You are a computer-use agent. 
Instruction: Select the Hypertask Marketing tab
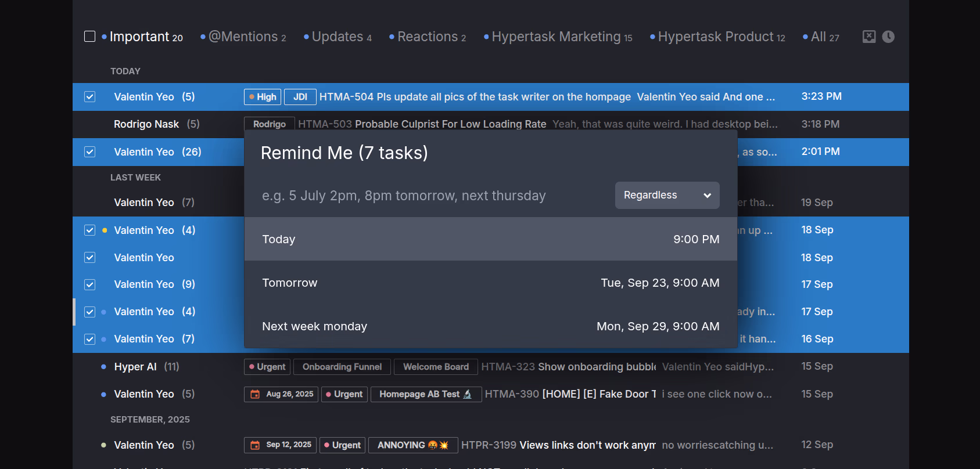558,37
